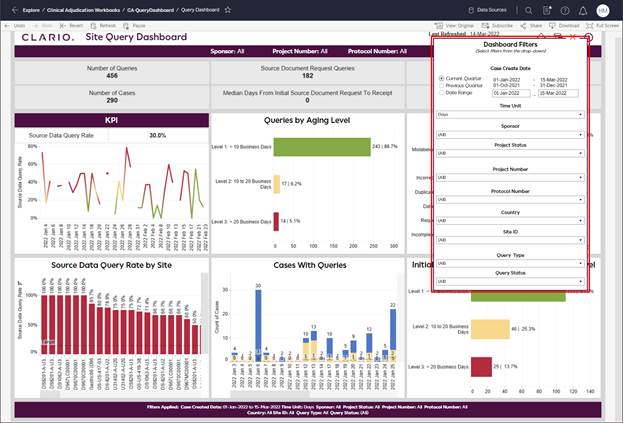Click the Share icon in toolbar
The image size is (623, 423).
coord(531,24)
